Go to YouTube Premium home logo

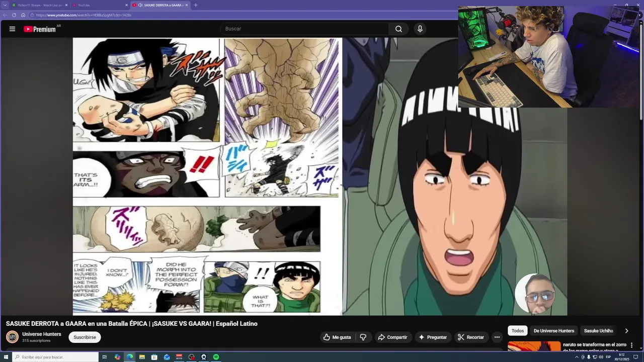click(40, 29)
